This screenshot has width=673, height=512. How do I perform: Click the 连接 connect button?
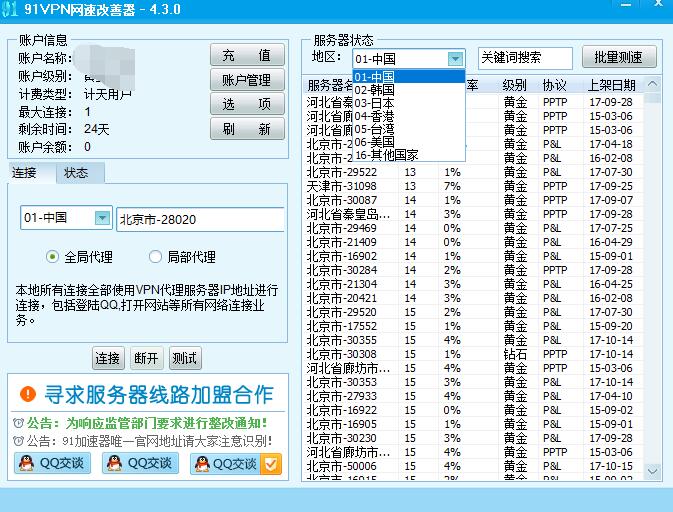click(108, 358)
